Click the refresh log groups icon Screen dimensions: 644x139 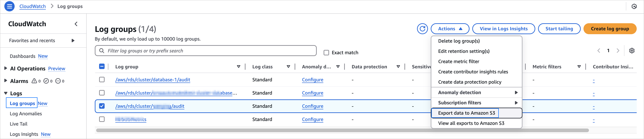coord(422,29)
